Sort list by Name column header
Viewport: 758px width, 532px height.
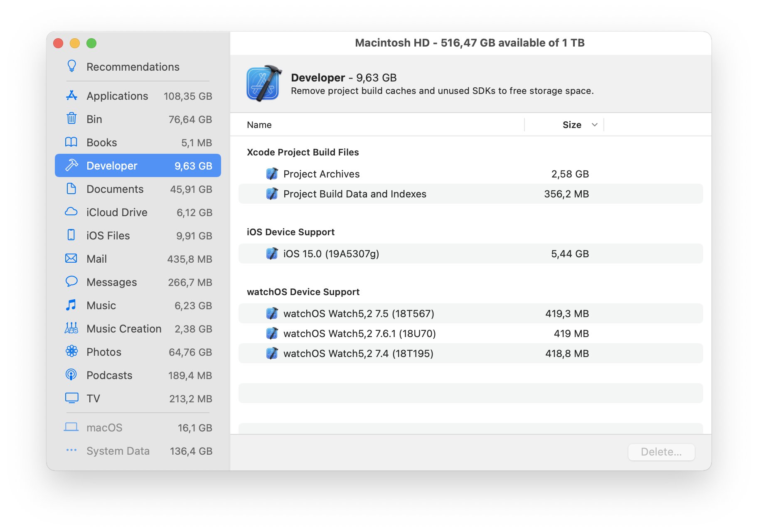259,125
